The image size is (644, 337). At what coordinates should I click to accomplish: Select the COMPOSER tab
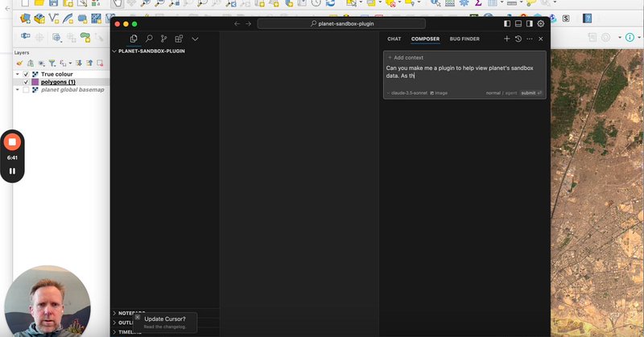(x=425, y=39)
